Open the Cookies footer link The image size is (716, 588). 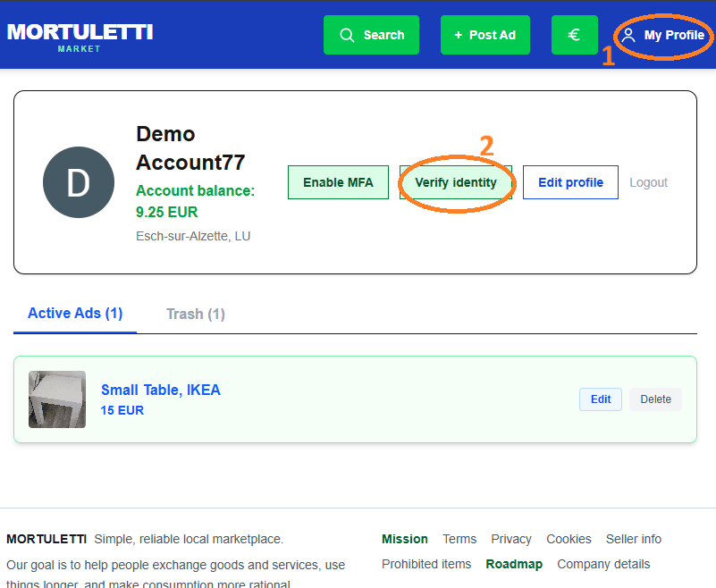pyautogui.click(x=569, y=539)
